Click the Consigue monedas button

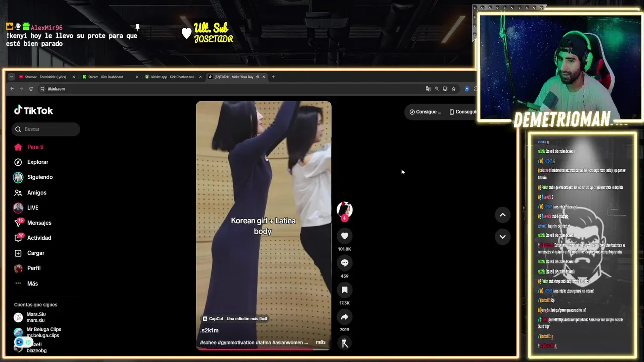coord(425,112)
